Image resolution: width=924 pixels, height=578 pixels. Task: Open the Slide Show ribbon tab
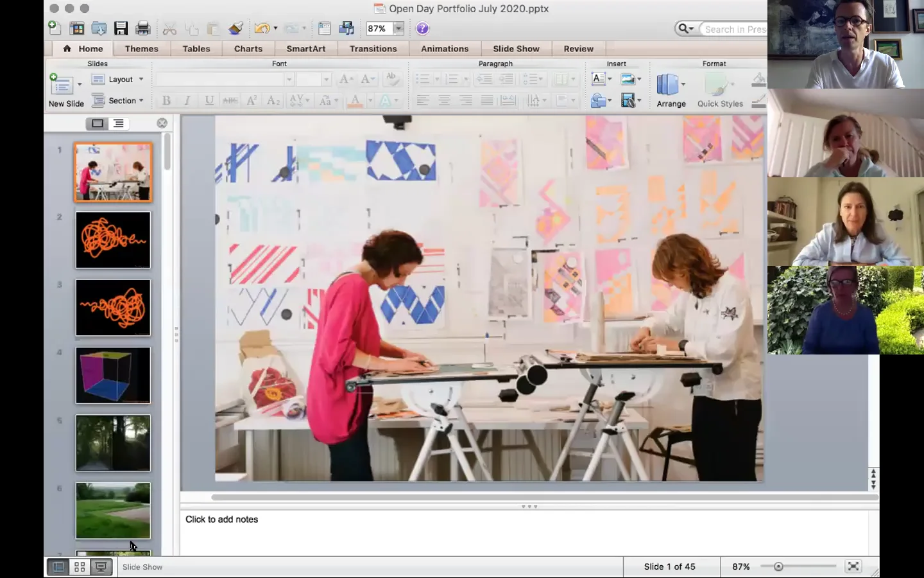point(516,49)
